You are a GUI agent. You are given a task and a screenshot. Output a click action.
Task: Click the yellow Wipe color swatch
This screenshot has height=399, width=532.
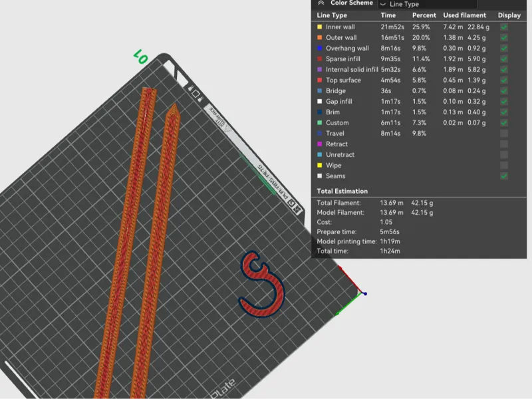click(x=319, y=165)
